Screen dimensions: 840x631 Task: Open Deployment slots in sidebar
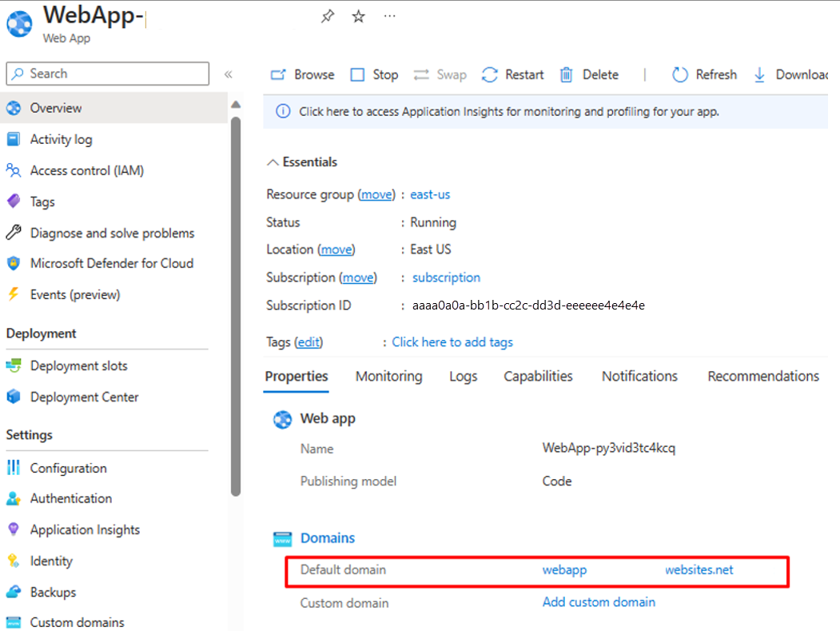[x=78, y=365]
